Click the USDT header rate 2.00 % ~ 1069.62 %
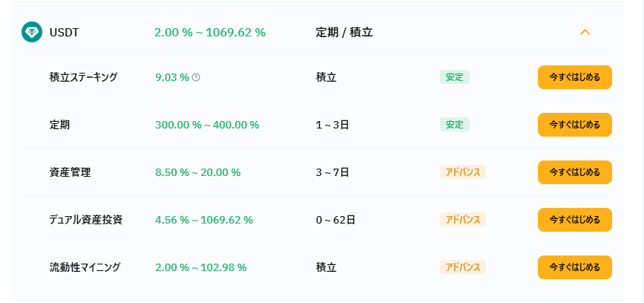 tap(210, 32)
